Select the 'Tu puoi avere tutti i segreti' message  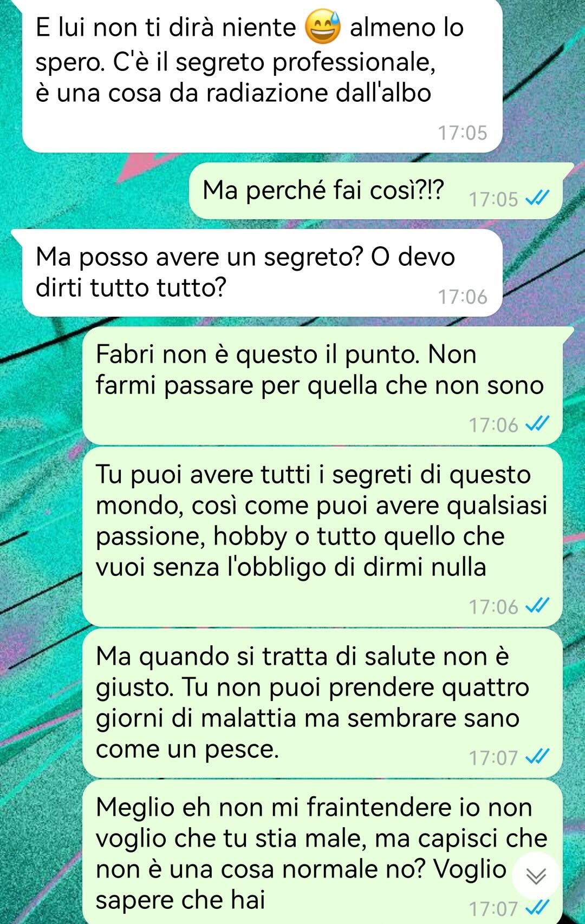point(322,536)
